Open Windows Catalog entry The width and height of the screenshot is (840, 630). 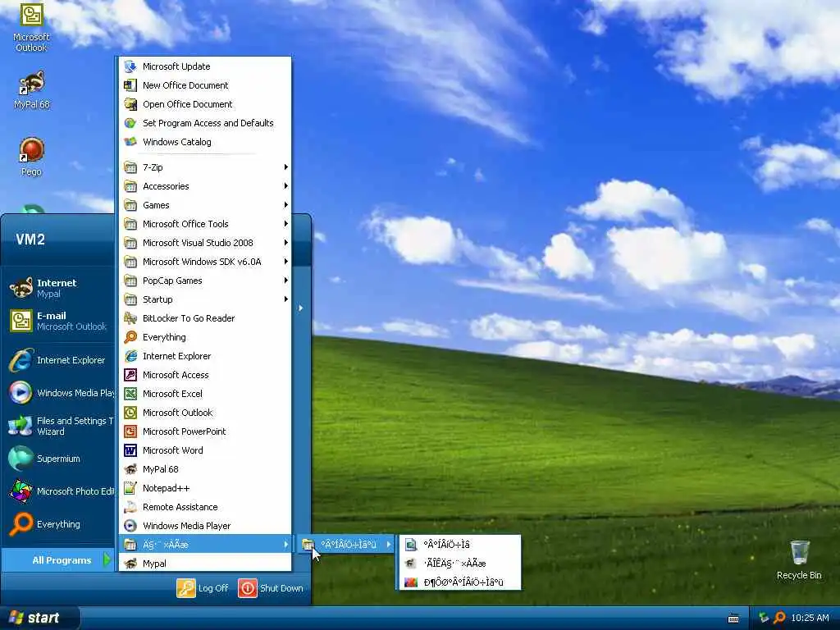tap(205, 142)
